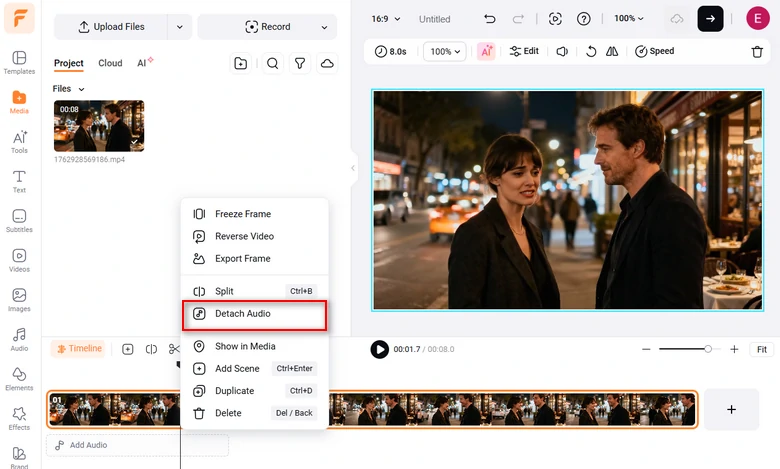Open the 16:9 aspect ratio dropdown
This screenshot has height=469, width=780.
[386, 19]
